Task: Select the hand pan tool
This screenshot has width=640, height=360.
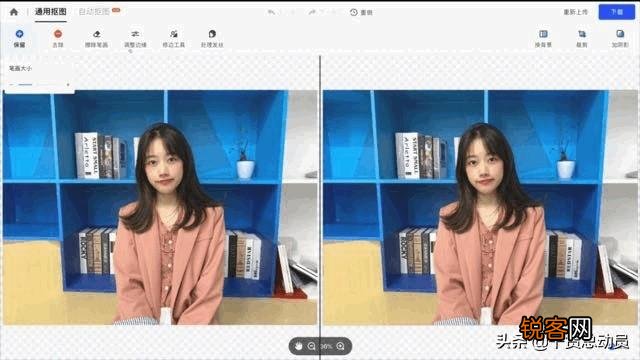Action: (x=298, y=346)
